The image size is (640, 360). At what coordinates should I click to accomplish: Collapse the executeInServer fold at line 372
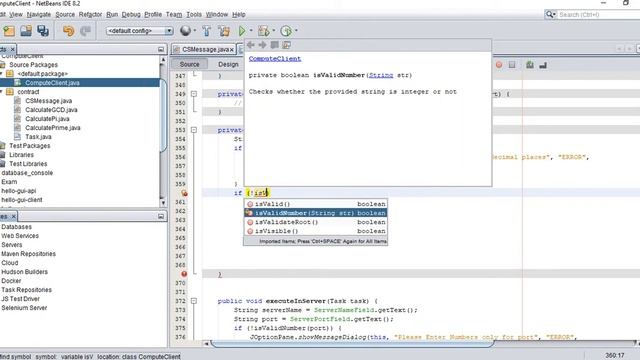[194, 301]
